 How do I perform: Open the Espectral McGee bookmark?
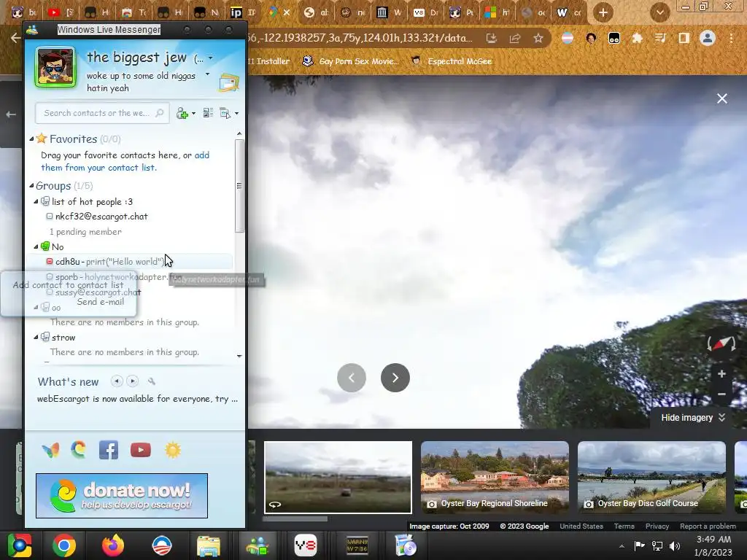coord(451,61)
